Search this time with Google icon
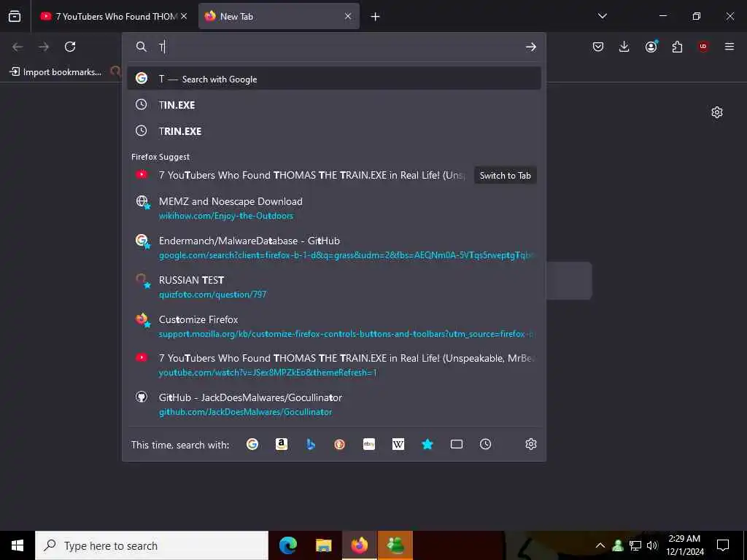Viewport: 747px width, 560px height. 252,444
